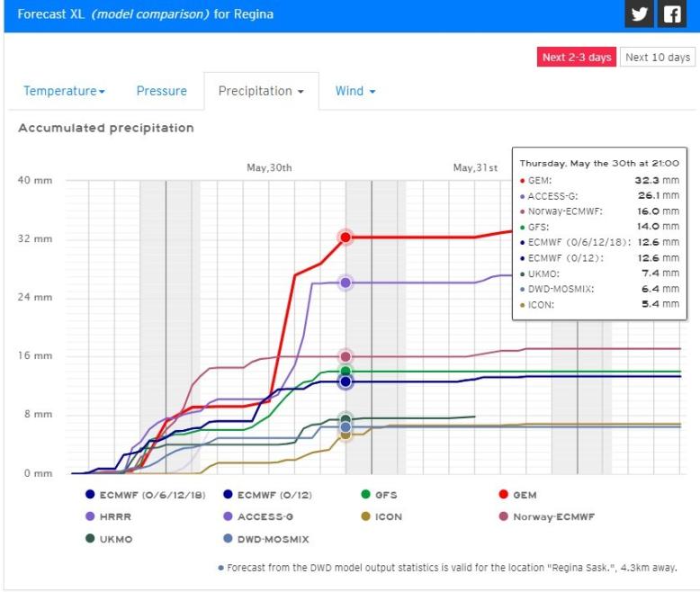Toggle HRRR series in legend
The image size is (700, 592).
click(x=109, y=516)
